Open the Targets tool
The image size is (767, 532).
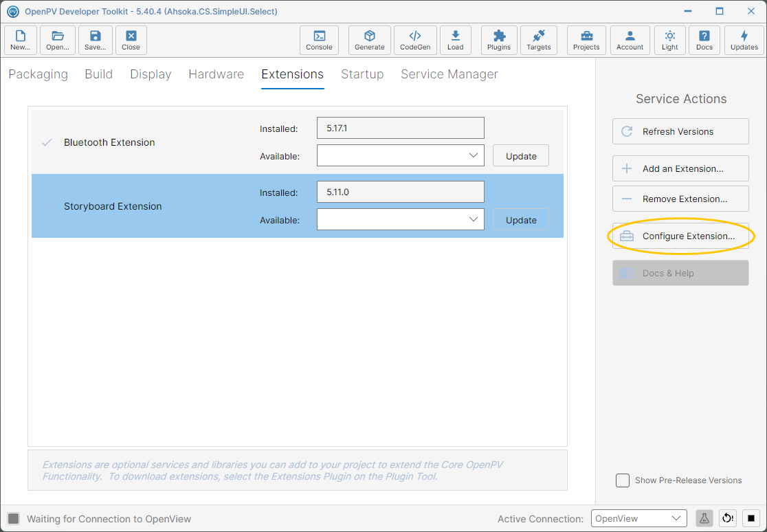pos(539,40)
